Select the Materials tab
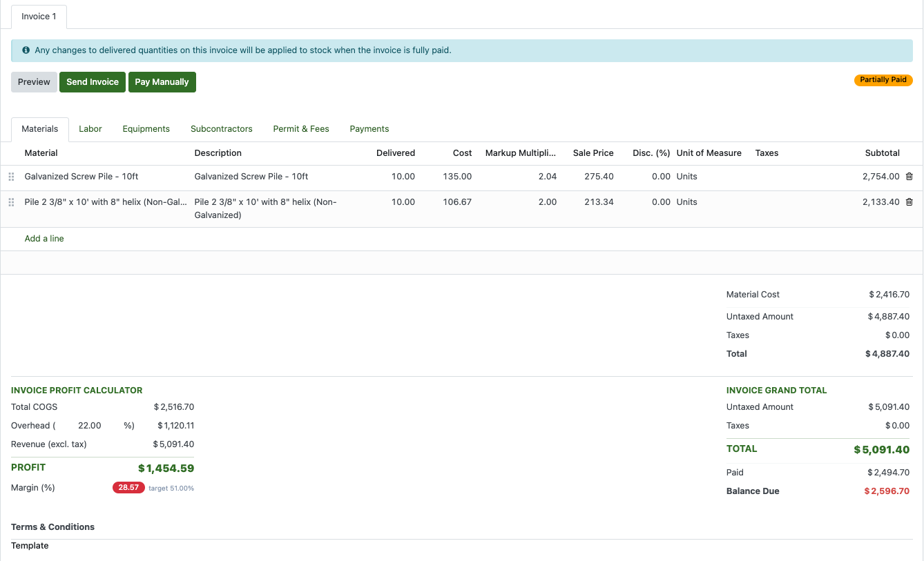The height and width of the screenshot is (561, 924). pyautogui.click(x=40, y=129)
